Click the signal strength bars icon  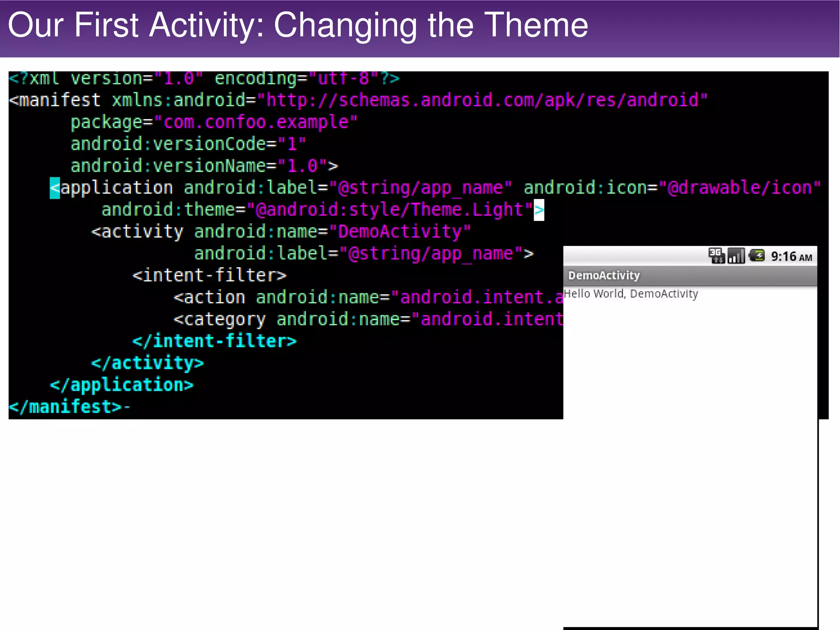(x=736, y=256)
